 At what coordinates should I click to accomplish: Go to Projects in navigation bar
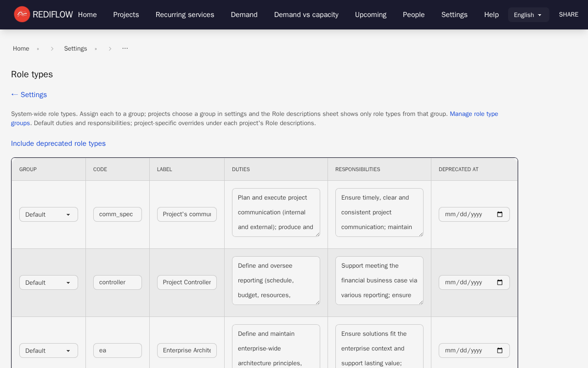[x=126, y=15]
